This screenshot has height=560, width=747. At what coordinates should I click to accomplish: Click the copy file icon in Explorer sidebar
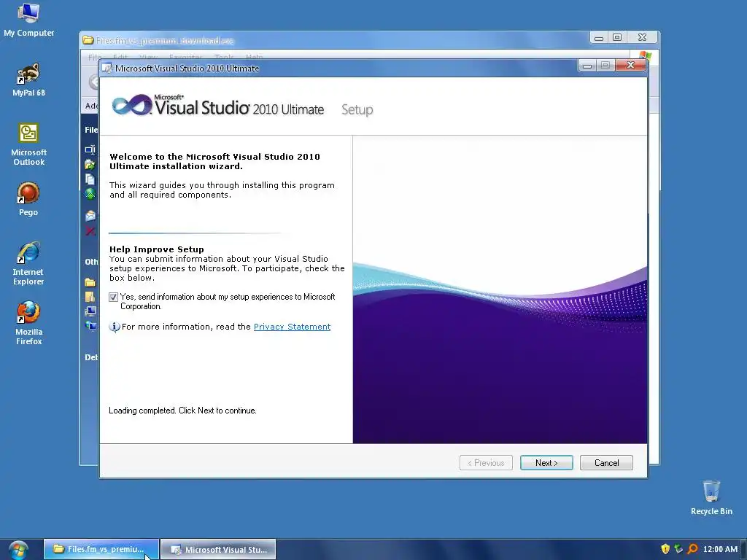90,179
